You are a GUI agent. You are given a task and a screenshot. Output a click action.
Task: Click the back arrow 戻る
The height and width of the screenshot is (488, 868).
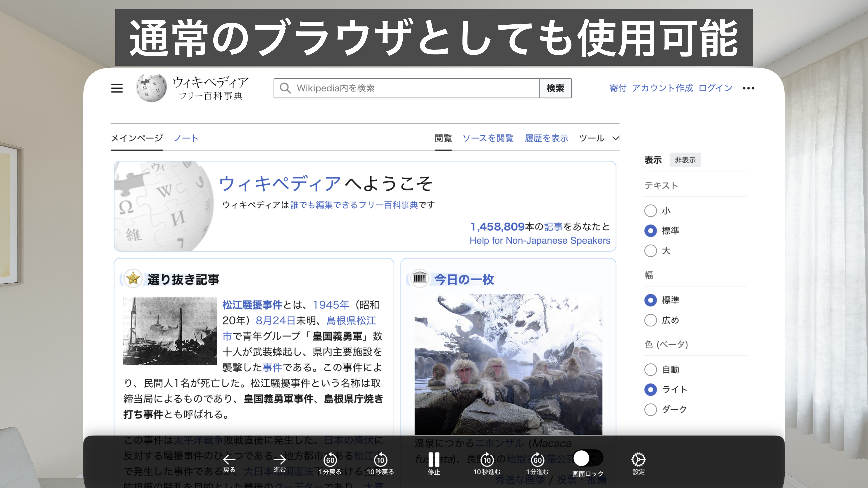[x=229, y=463]
